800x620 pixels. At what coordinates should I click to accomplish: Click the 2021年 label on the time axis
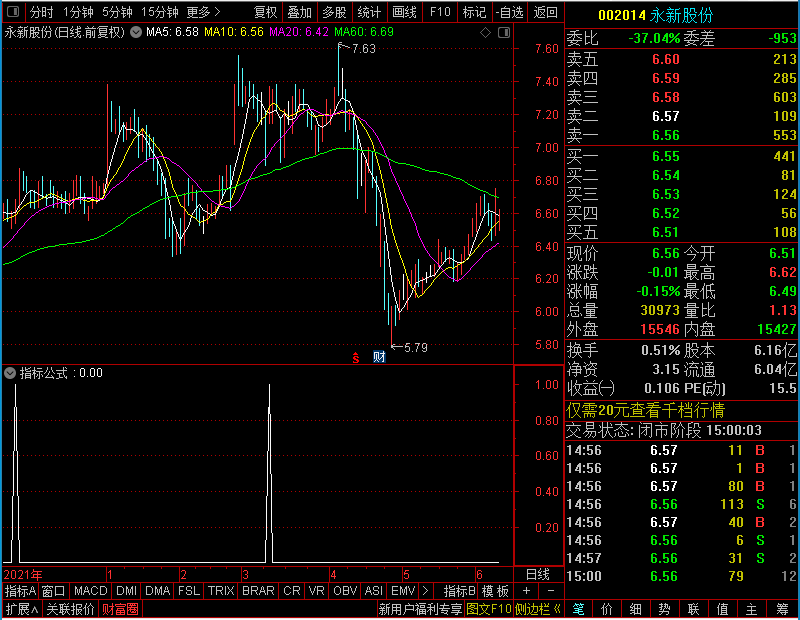pos(23,575)
